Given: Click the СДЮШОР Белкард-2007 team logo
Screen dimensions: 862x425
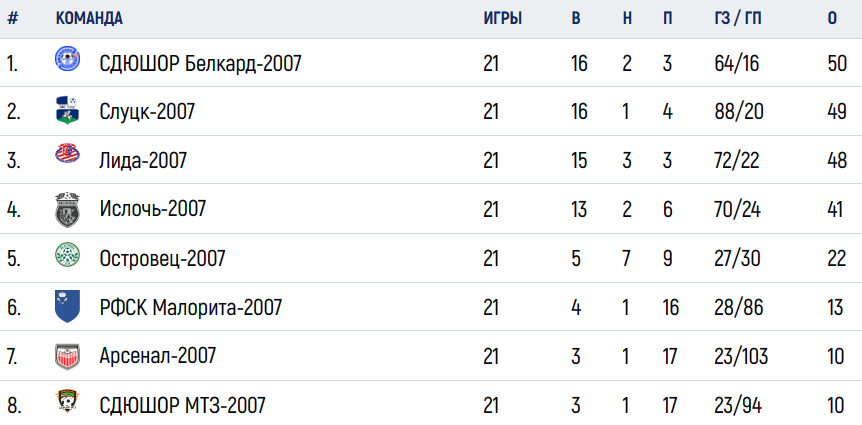Looking at the screenshot, I should (68, 59).
